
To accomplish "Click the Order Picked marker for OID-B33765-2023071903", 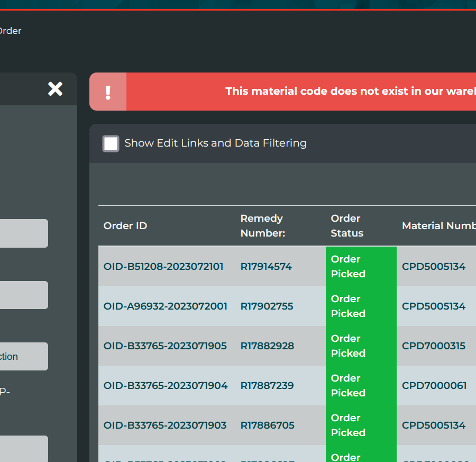I will [361, 425].
